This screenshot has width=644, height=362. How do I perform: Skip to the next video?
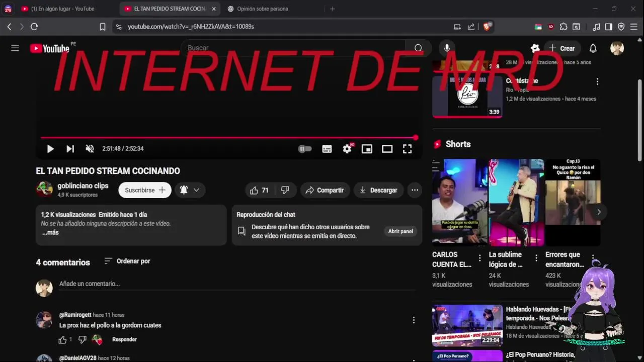coord(70,149)
